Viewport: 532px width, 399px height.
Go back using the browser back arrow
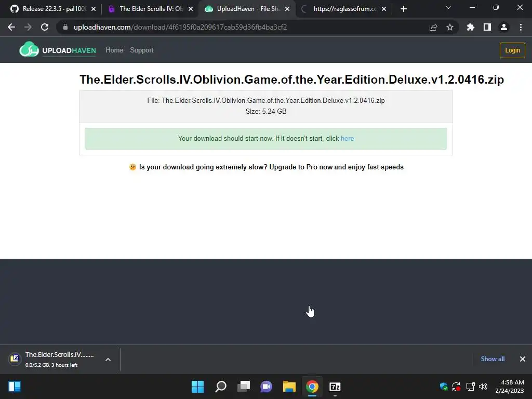(11, 27)
